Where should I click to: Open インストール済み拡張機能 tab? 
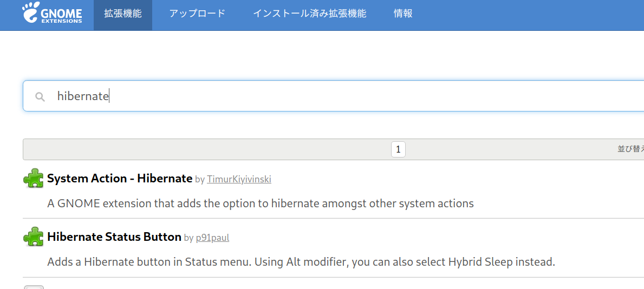[309, 14]
